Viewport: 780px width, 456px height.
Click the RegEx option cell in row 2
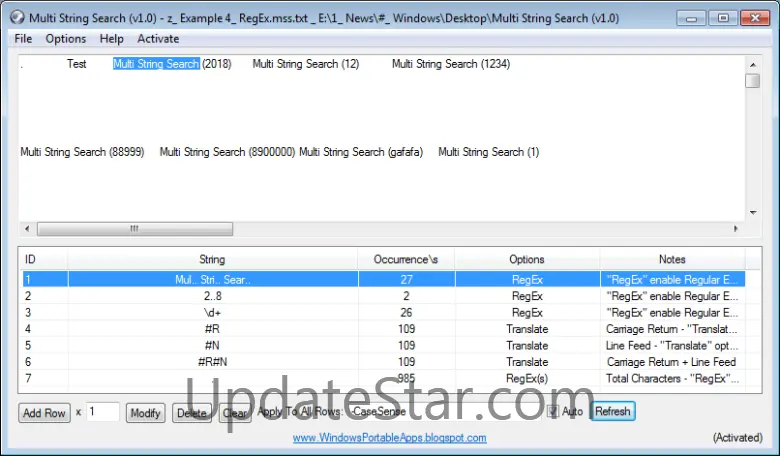tap(527, 296)
